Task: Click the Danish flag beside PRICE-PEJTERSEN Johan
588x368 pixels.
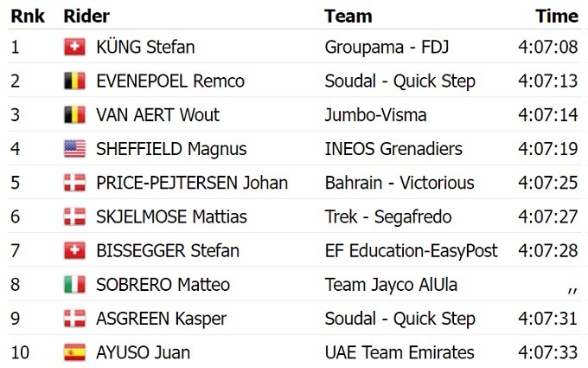Action: coord(74,183)
